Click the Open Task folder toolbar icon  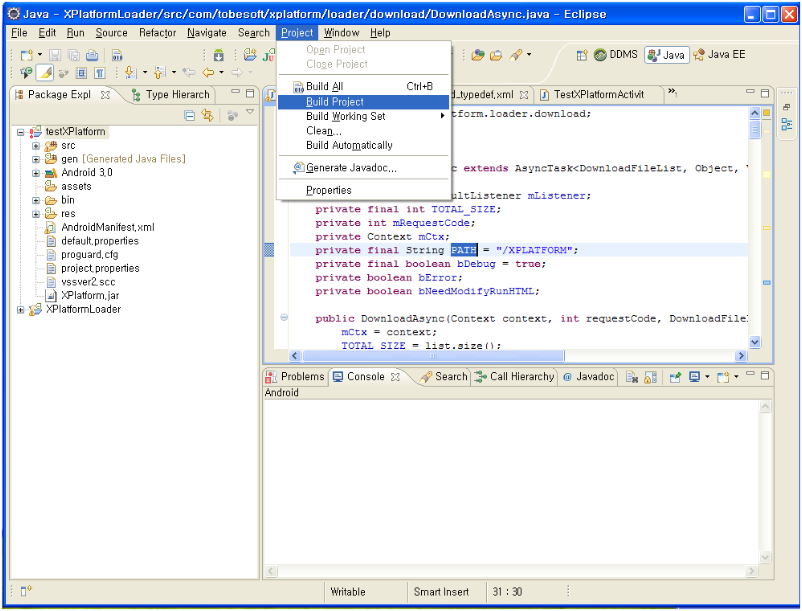click(496, 55)
